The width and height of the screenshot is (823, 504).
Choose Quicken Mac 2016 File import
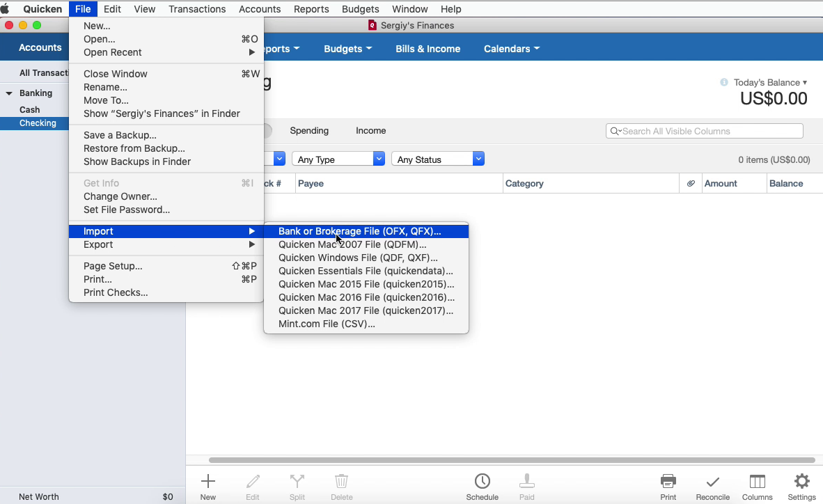[366, 297]
